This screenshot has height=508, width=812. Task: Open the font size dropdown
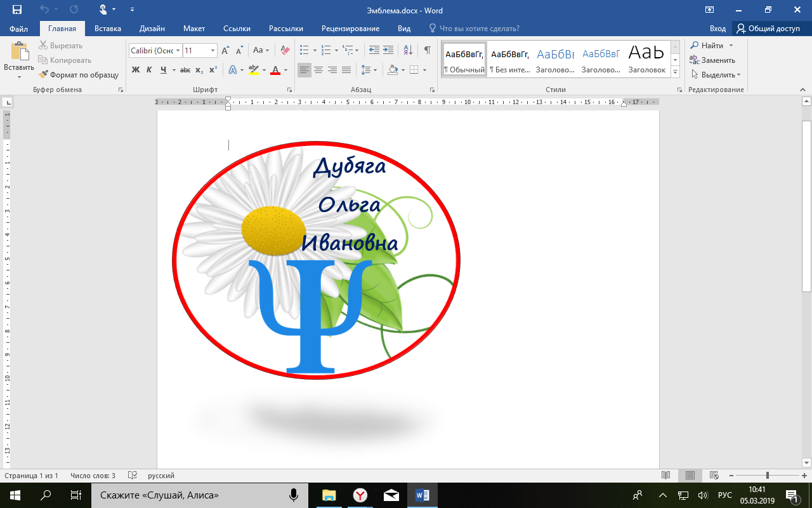[200, 50]
